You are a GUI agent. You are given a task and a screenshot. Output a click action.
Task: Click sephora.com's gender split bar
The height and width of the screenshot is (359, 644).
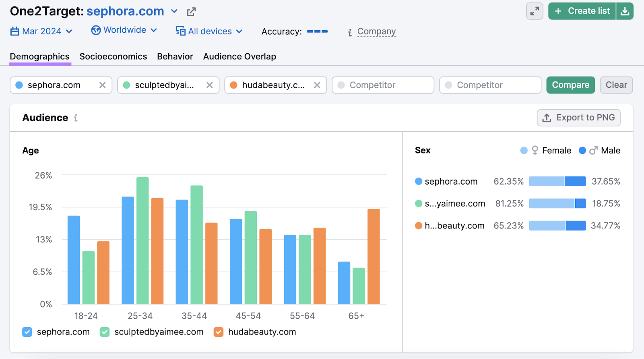[x=557, y=181]
